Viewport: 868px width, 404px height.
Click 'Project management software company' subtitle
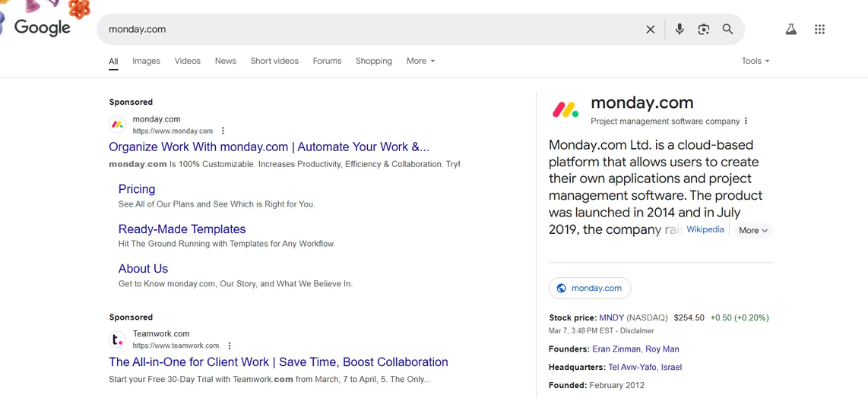665,122
